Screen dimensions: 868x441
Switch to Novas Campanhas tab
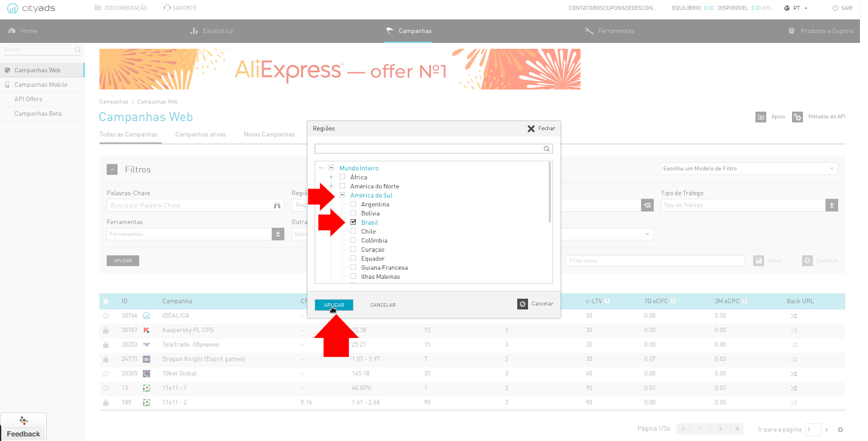269,135
